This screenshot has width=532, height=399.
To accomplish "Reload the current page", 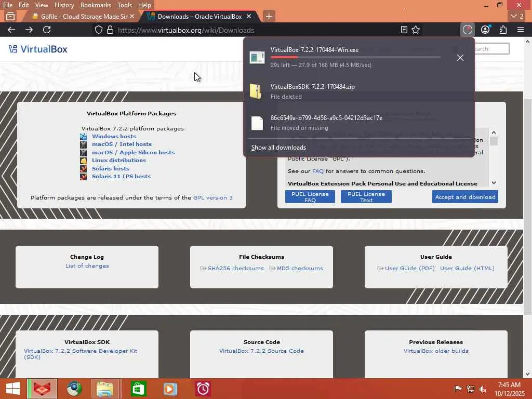I will coord(47,30).
